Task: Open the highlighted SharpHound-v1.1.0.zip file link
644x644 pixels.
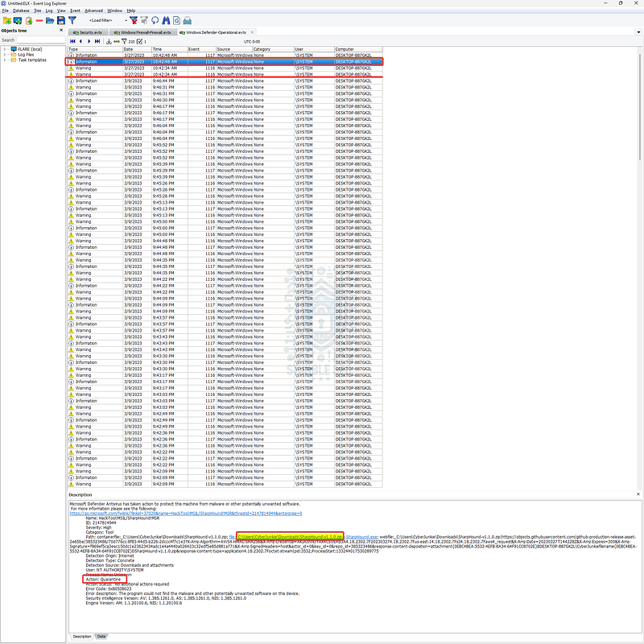Action: pyautogui.click(x=290, y=537)
